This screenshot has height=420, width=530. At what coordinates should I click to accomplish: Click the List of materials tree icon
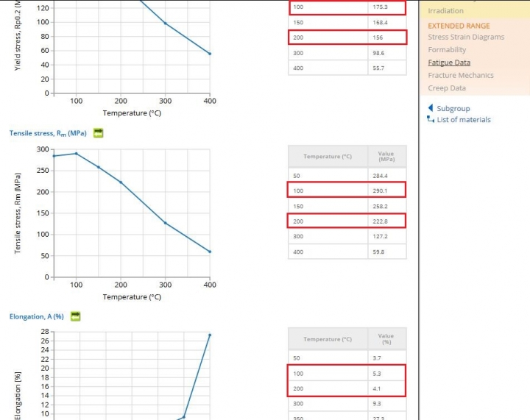click(x=431, y=119)
